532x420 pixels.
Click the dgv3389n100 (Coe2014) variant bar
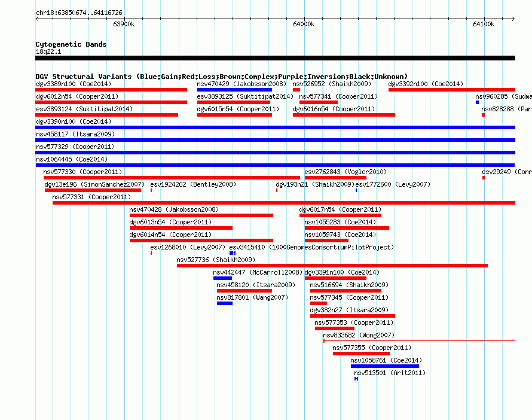(x=111, y=90)
